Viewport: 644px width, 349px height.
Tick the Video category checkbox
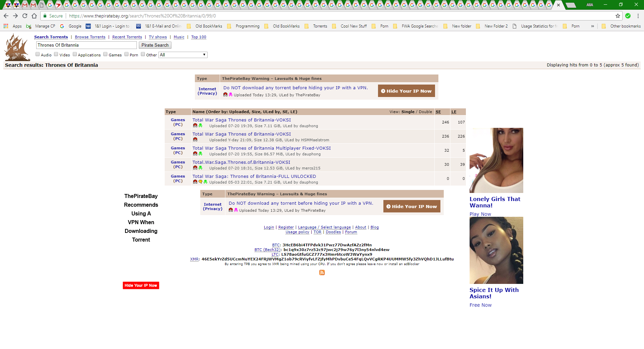coord(56,54)
